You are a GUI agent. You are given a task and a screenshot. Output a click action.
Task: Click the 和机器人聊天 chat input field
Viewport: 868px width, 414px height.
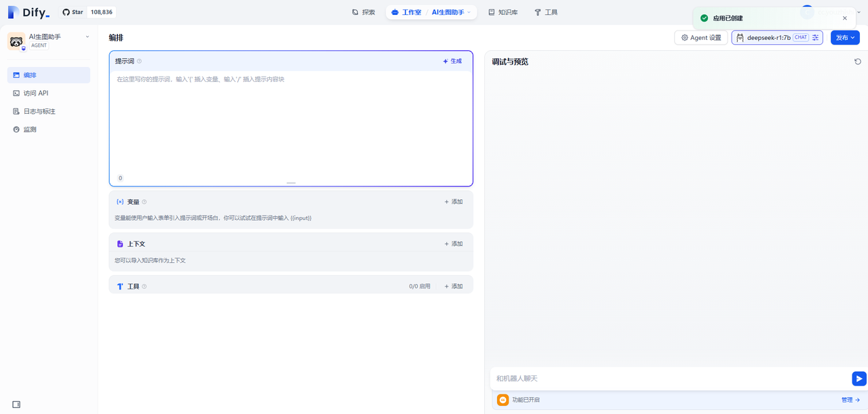coord(668,379)
